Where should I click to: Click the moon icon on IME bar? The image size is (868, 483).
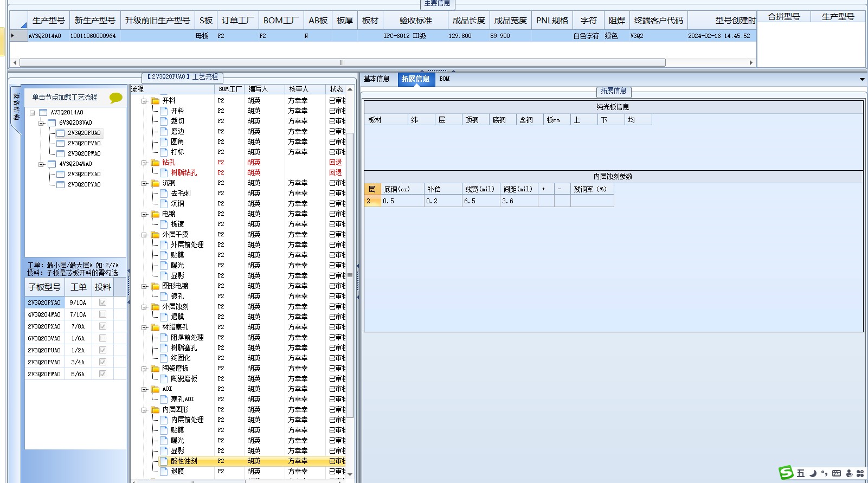click(813, 473)
